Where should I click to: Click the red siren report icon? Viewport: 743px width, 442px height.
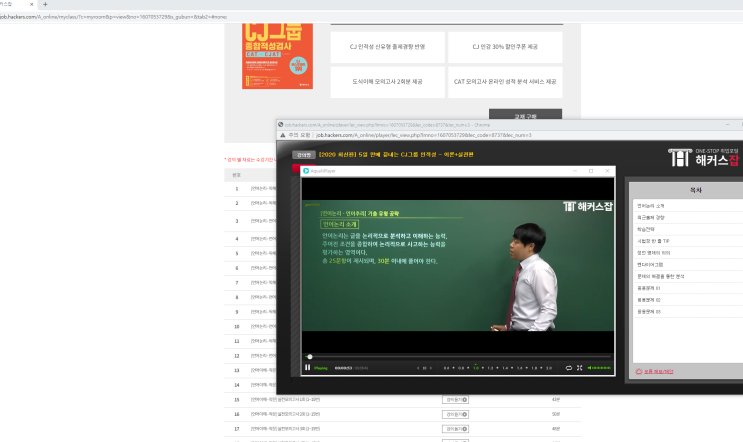tap(639, 371)
